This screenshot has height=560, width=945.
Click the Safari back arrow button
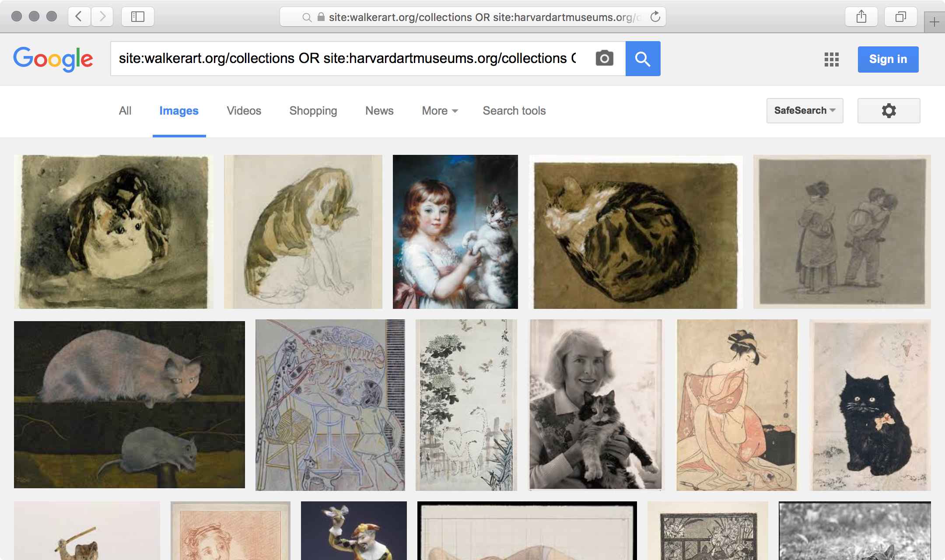79,17
